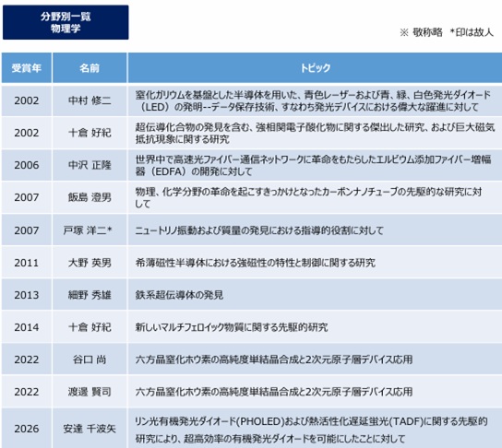Click the 敬称略 *印は故人 note
502x448 pixels.
(447, 32)
